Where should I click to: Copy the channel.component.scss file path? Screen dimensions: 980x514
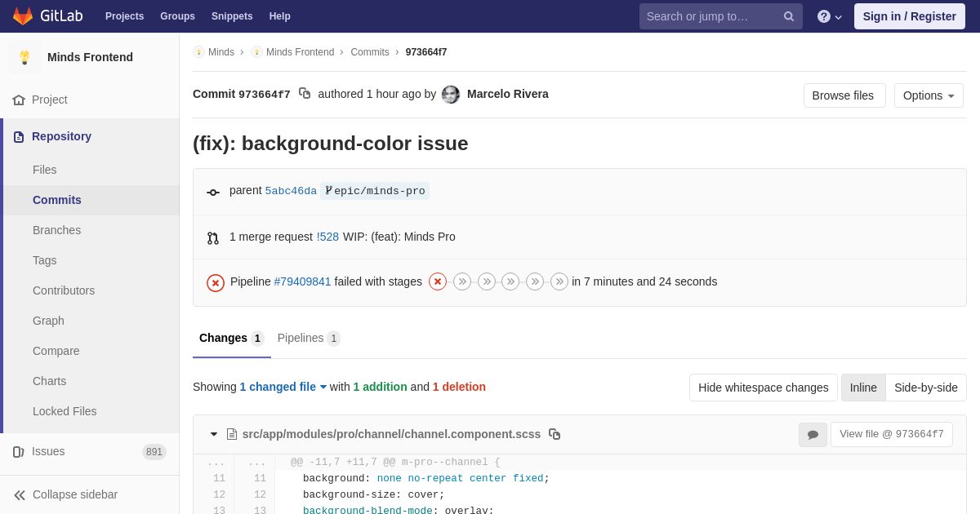coord(555,434)
